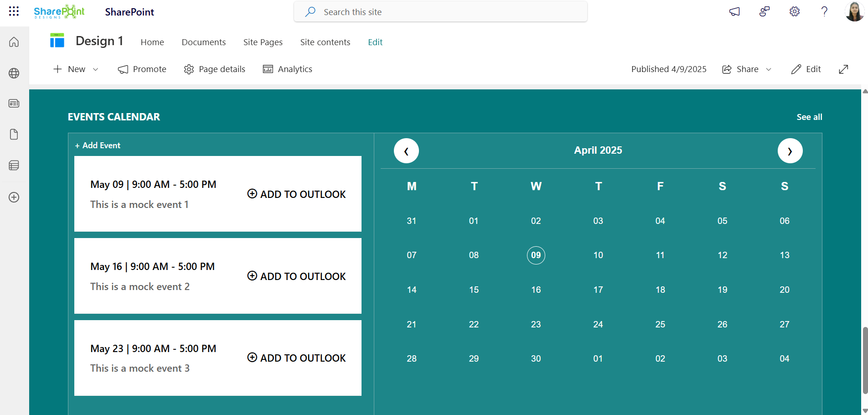Open the Documents navigation tab
868x415 pixels.
(x=203, y=42)
